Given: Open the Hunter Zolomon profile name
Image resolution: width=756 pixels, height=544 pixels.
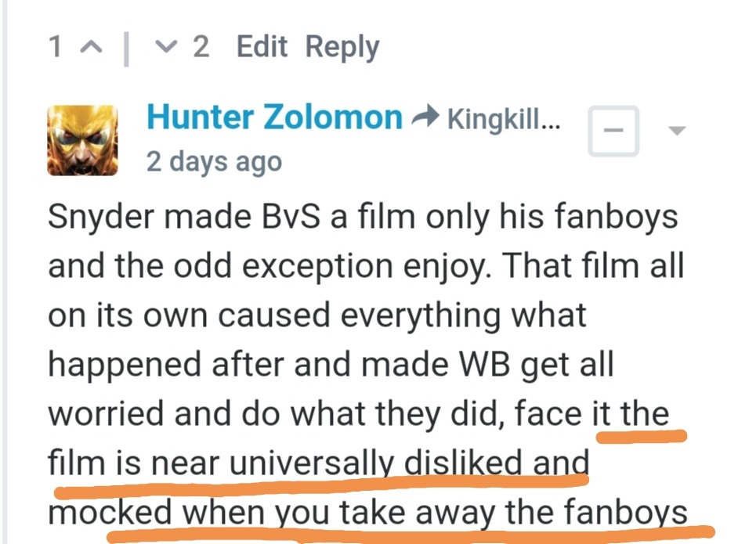Looking at the screenshot, I should point(274,117).
